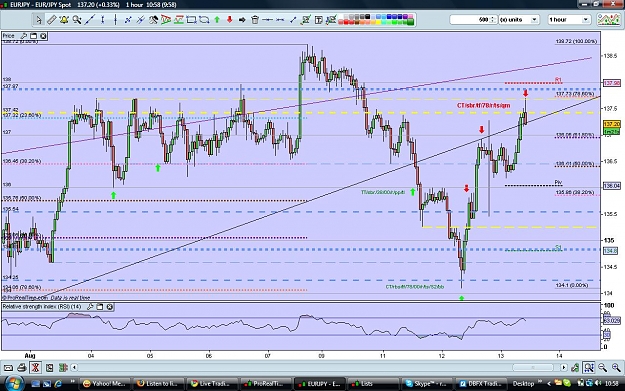Image resolution: width=625 pixels, height=391 pixels.
Task: Click the R1 resistance level label
Action: [x=558, y=80]
